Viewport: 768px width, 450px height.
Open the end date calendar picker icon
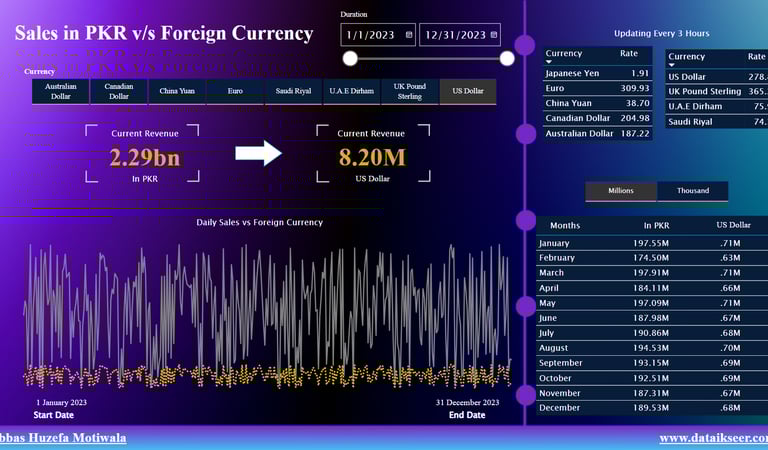494,35
